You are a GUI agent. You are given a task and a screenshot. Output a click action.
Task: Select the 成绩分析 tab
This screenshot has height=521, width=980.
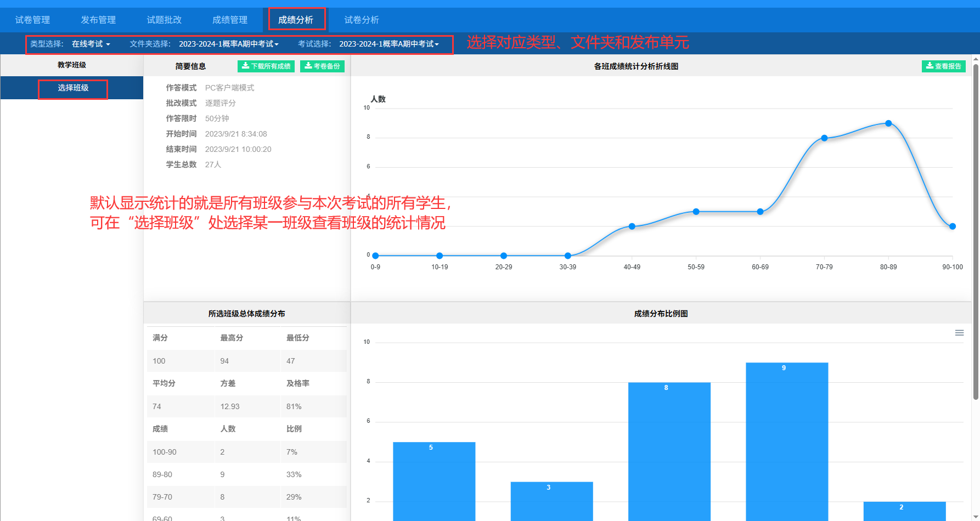click(296, 20)
